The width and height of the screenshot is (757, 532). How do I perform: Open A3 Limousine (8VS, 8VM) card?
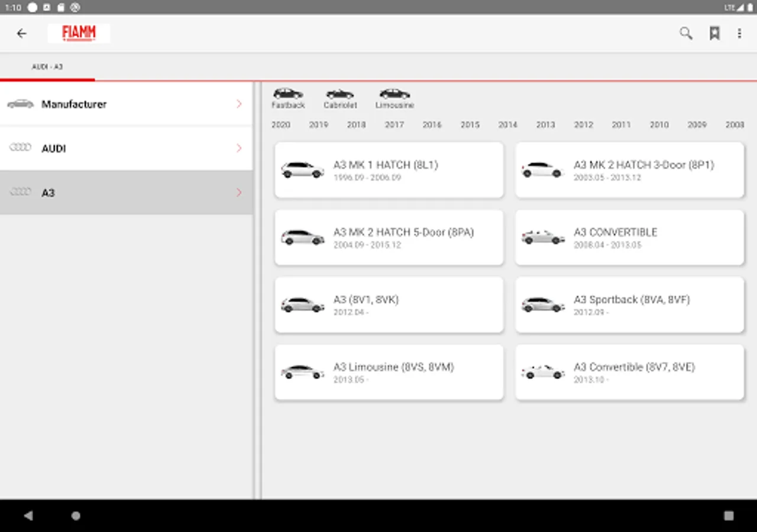click(389, 372)
